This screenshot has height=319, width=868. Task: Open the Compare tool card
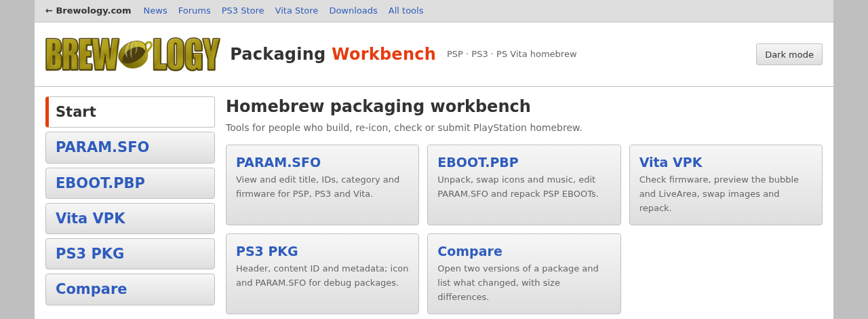[x=524, y=274]
